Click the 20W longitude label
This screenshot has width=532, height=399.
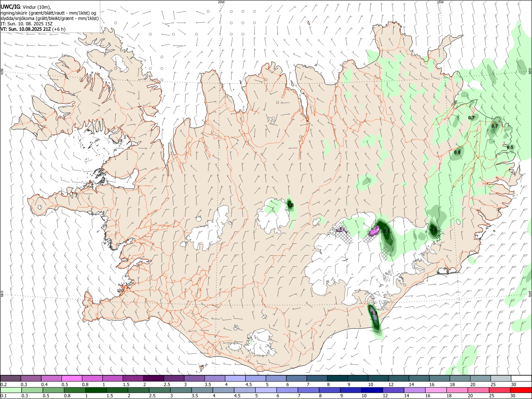[221, 2]
